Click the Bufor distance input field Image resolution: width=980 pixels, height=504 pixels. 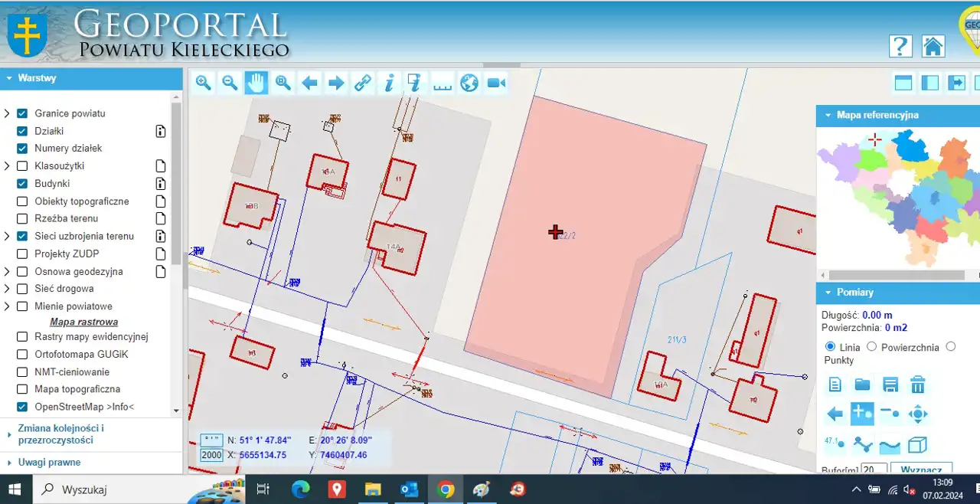tap(874, 468)
